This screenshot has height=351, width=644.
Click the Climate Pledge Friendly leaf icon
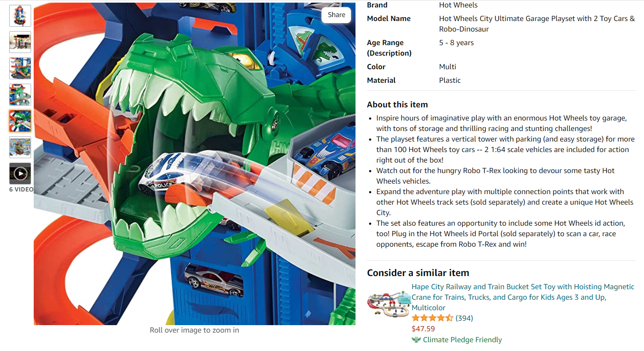416,340
